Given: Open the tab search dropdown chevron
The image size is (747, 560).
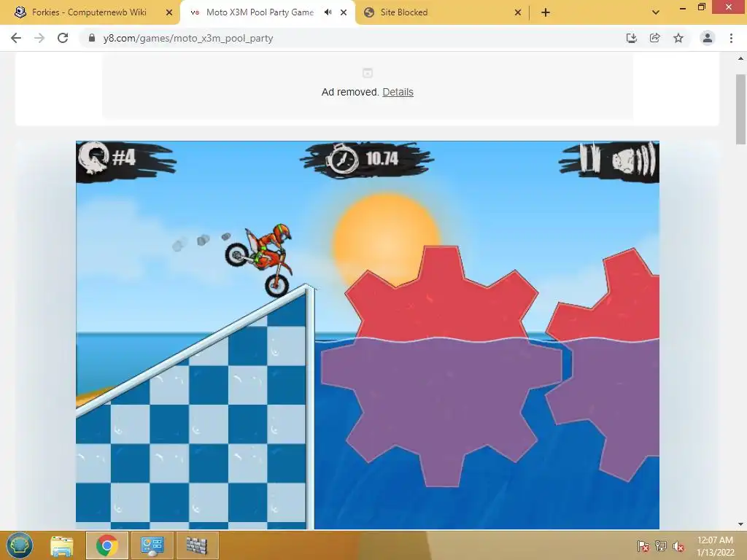Looking at the screenshot, I should (x=656, y=12).
